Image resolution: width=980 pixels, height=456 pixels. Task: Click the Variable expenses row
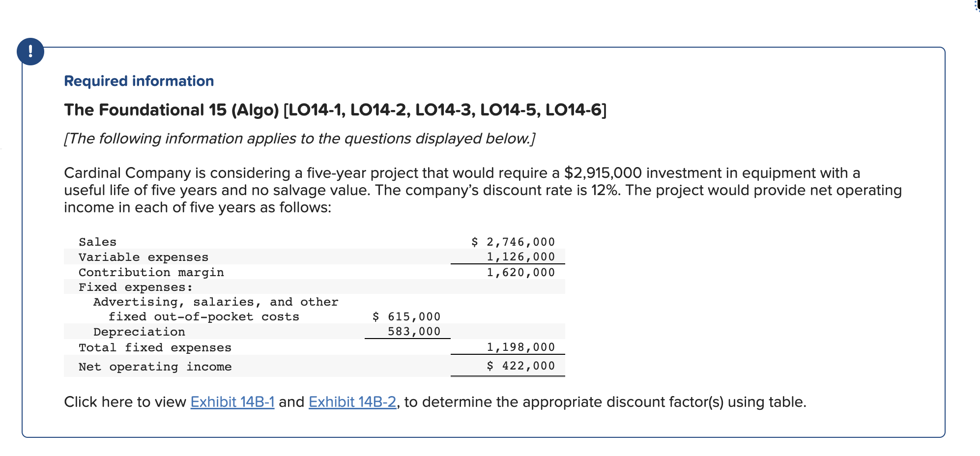(143, 256)
